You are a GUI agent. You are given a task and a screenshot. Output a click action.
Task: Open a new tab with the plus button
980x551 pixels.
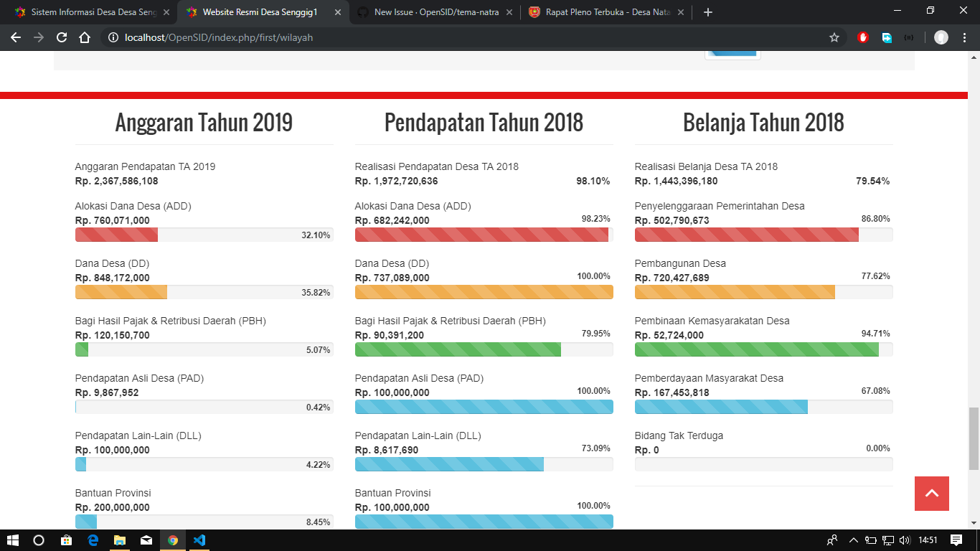[x=707, y=11]
